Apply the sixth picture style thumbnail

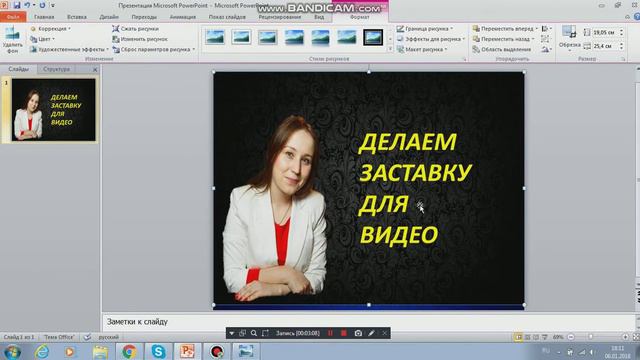click(x=347, y=37)
